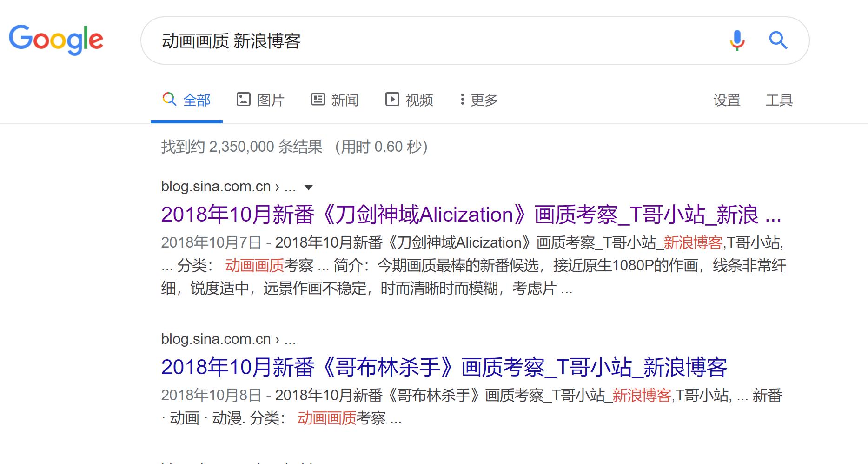Open the 工具 search tools

click(779, 99)
